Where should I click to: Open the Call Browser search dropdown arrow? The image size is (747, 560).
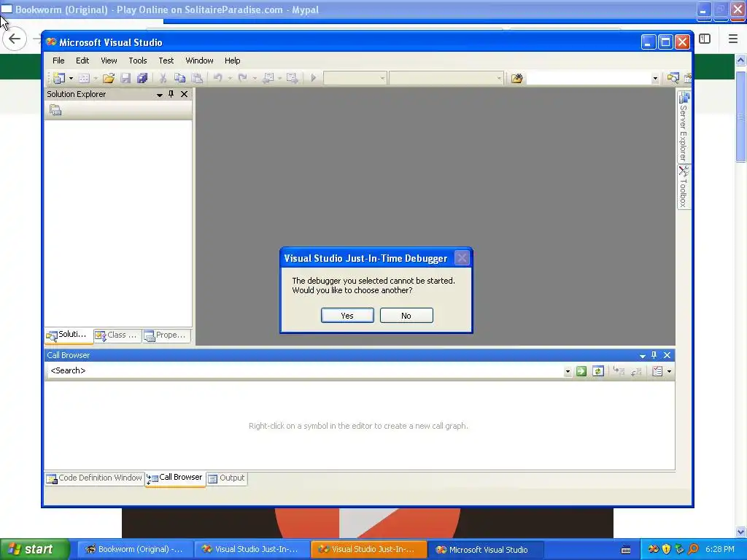(x=568, y=371)
